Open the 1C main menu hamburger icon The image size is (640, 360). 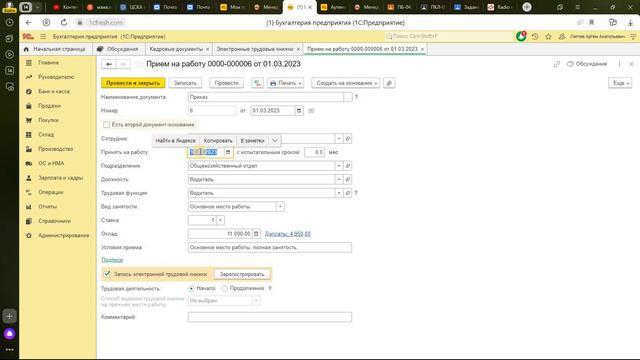(43, 36)
